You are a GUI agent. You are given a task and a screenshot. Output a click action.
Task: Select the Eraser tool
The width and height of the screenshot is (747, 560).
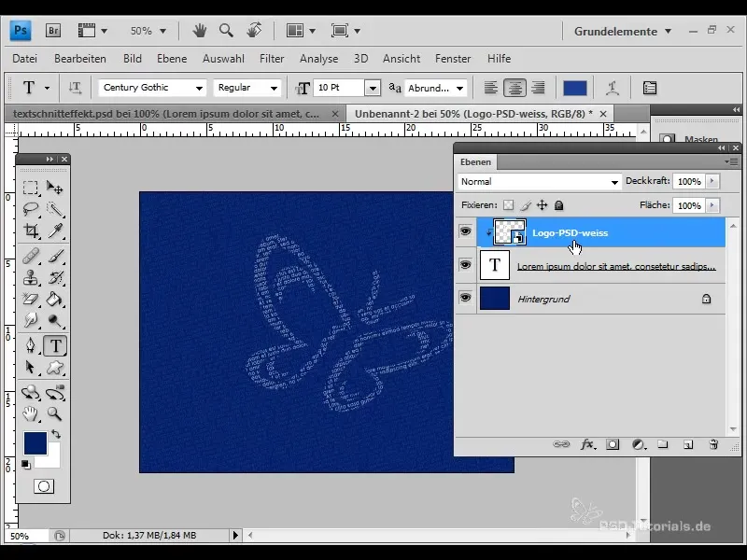coord(31,299)
